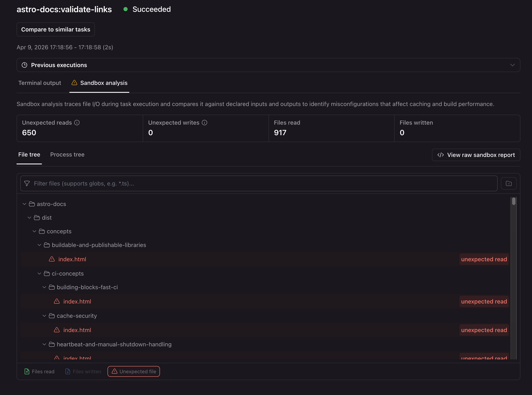The height and width of the screenshot is (395, 532).
Task: Collapse the dist folder chevron
Action: [29, 218]
